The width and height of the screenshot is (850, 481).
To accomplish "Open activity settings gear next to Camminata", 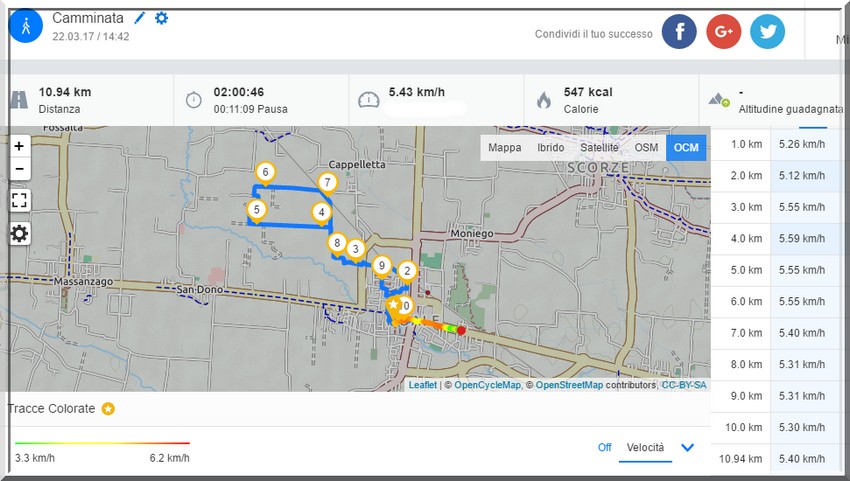I will (x=162, y=18).
